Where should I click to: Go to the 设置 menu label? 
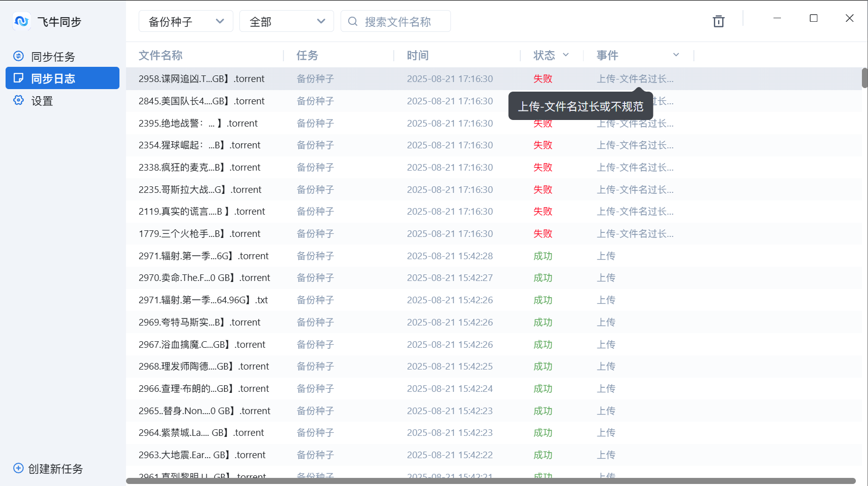pos(42,101)
